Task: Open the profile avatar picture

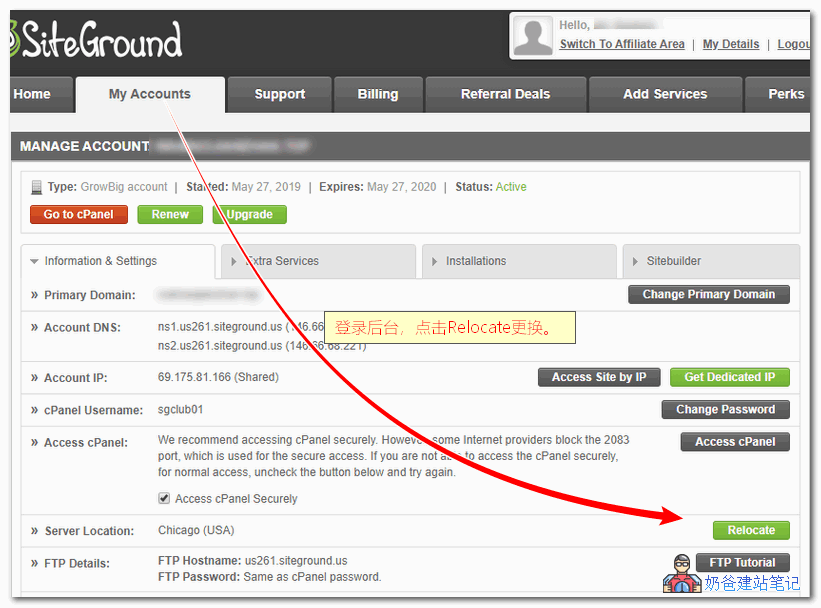Action: [532, 35]
